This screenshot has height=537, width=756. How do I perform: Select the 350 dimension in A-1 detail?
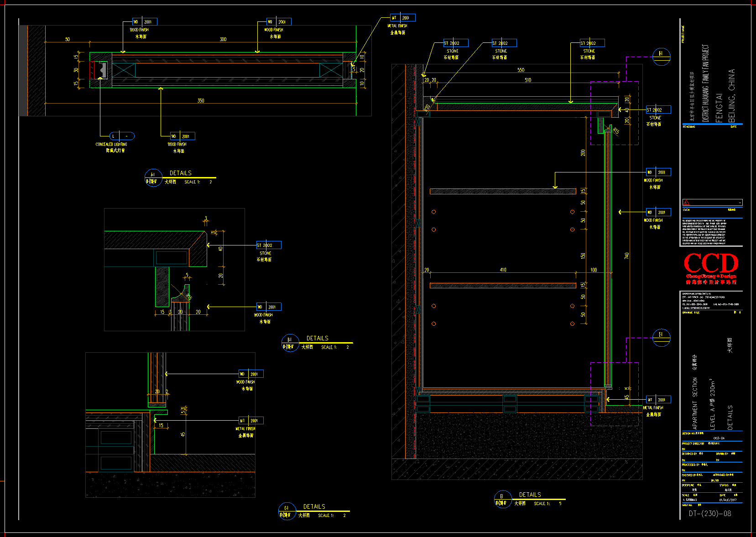pyautogui.click(x=201, y=100)
